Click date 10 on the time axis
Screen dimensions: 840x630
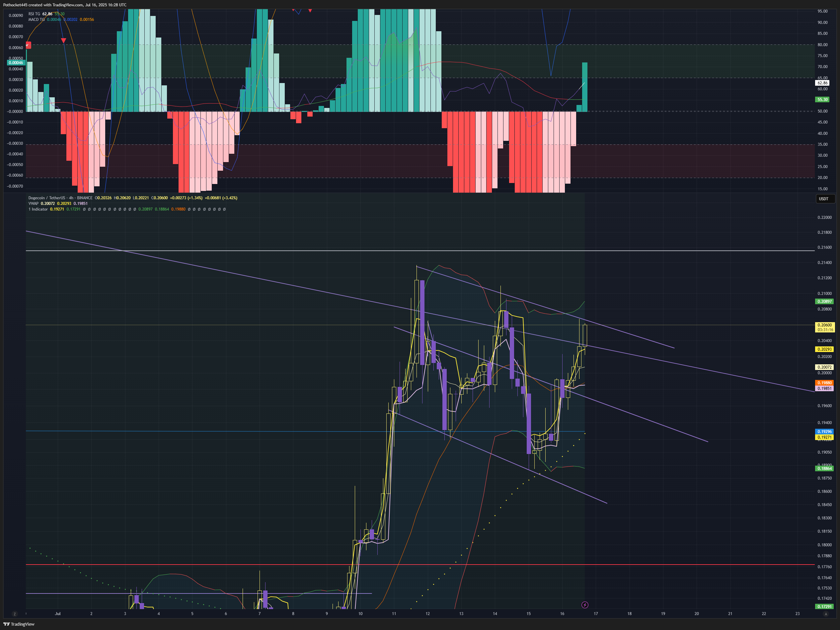coord(360,614)
